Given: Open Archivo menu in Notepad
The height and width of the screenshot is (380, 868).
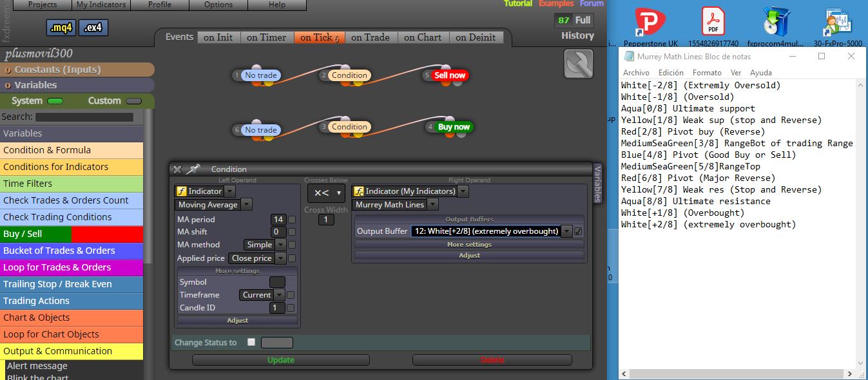Looking at the screenshot, I should coord(636,73).
